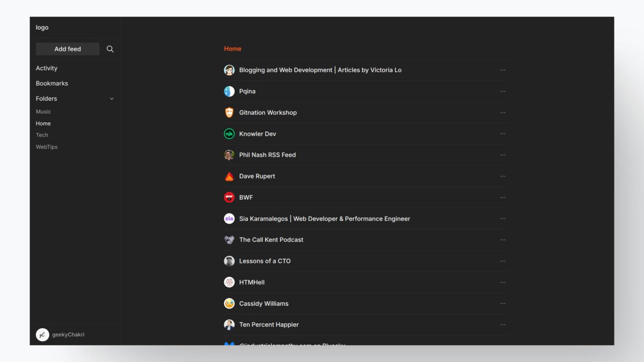The width and height of the screenshot is (644, 362).
Task: Open Lessons of a CTO title
Action: point(265,261)
